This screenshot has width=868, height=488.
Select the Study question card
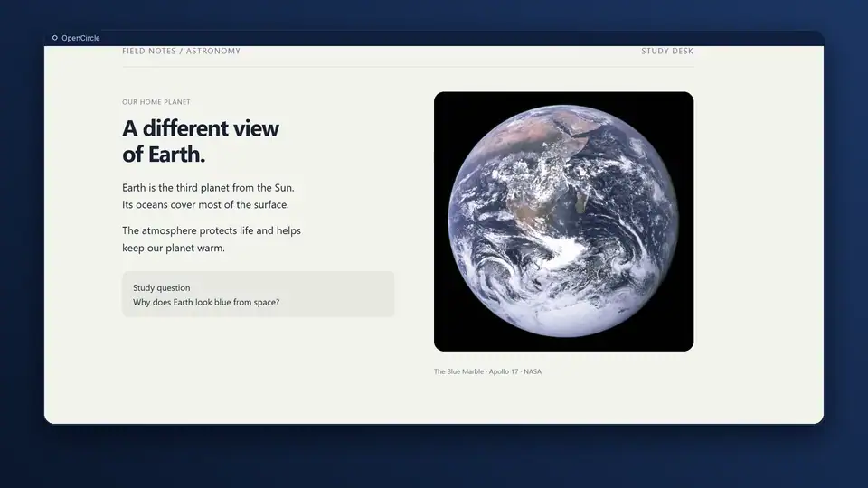click(258, 295)
